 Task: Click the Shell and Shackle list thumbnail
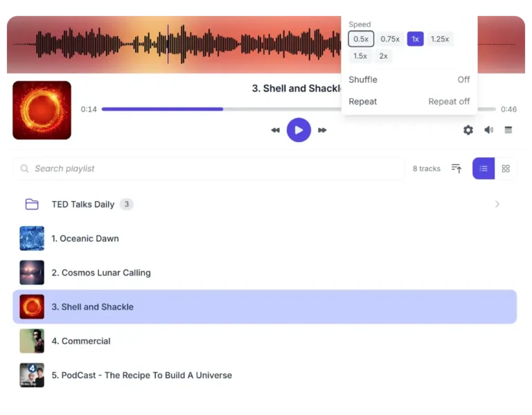(32, 307)
